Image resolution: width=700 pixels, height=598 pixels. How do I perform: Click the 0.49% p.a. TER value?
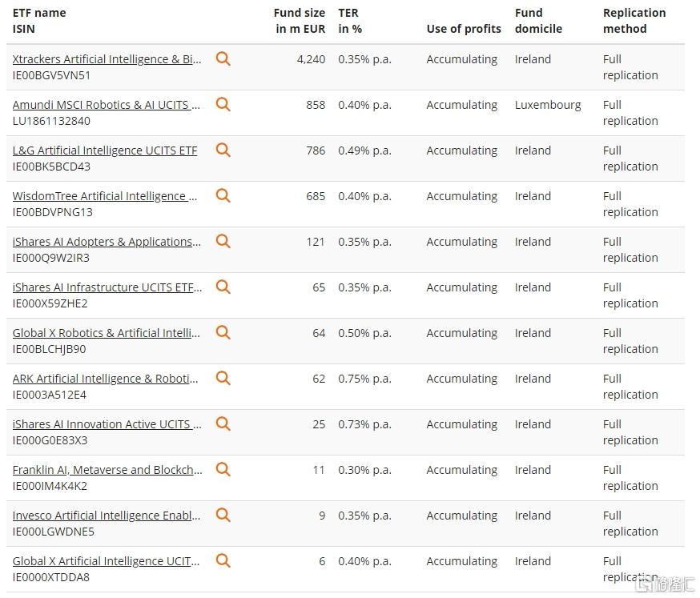364,151
